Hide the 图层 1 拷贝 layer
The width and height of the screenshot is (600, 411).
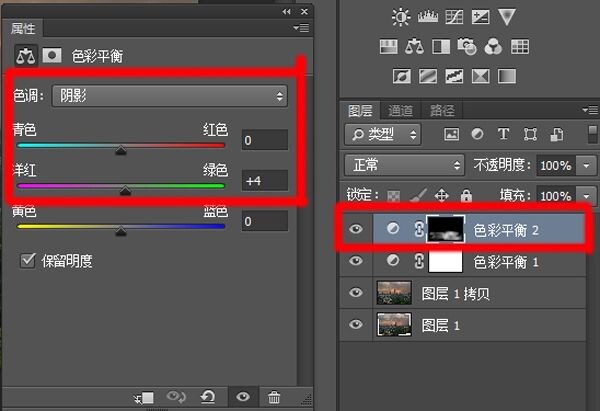click(x=355, y=293)
